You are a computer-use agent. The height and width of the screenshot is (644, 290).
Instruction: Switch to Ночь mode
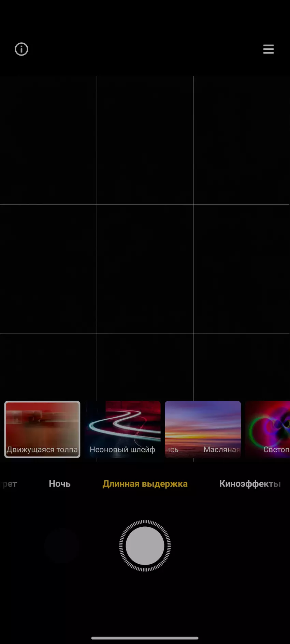coord(60,484)
